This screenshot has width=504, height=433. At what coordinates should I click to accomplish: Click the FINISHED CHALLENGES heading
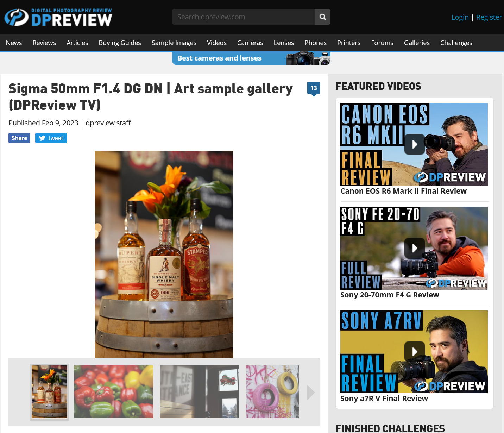pos(390,428)
